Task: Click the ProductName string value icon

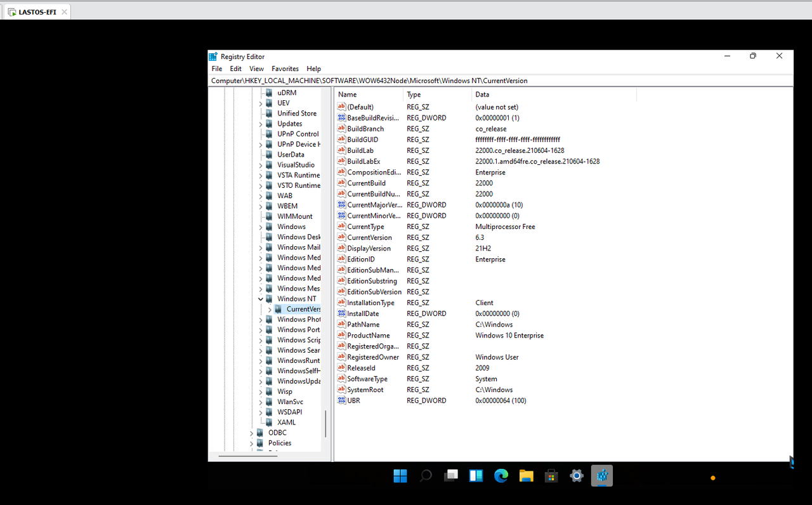Action: (x=341, y=335)
